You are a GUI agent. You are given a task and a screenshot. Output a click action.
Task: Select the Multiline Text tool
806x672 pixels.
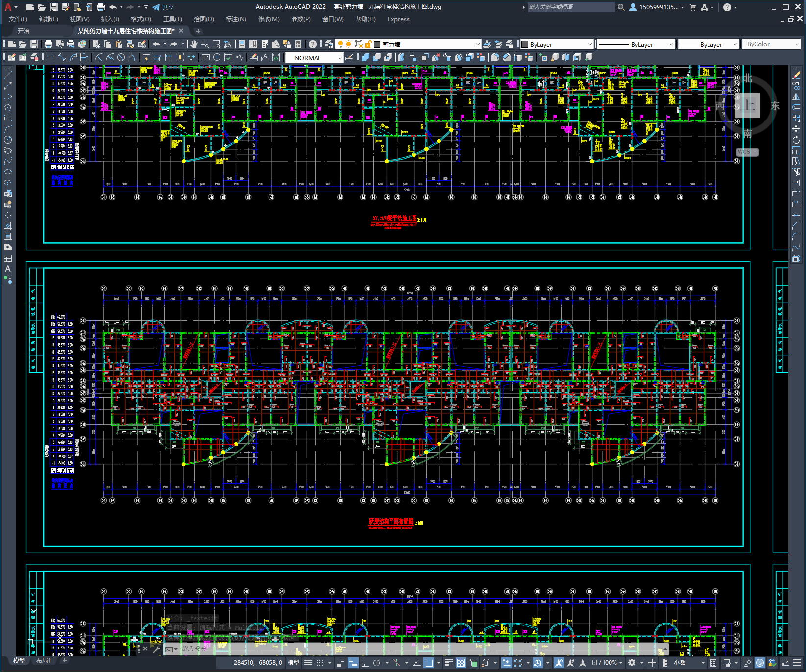coord(8,269)
